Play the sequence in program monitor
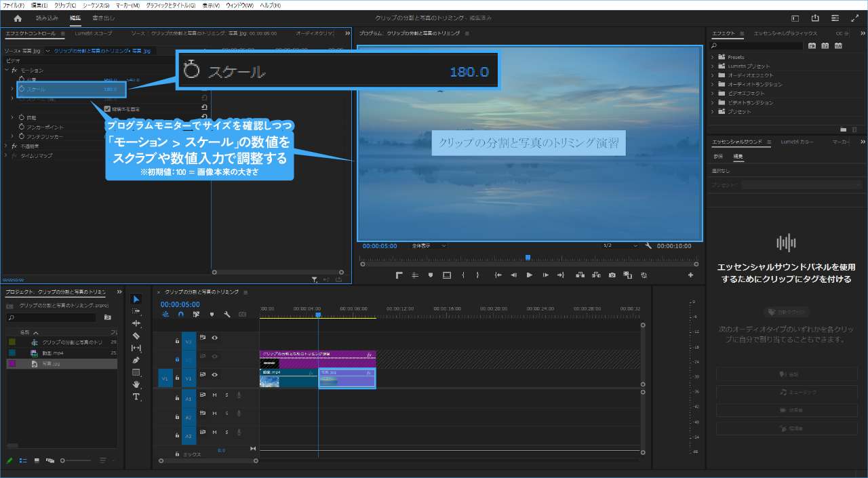The image size is (868, 478). click(530, 275)
